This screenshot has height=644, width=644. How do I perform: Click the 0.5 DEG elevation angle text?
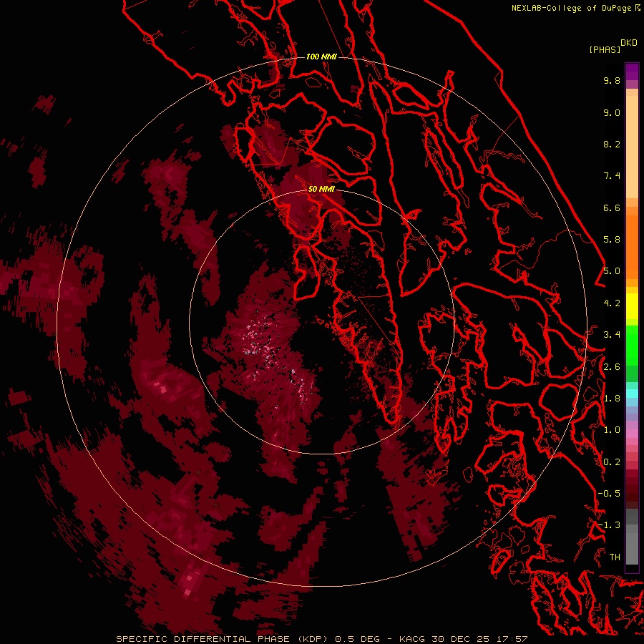[357, 639]
